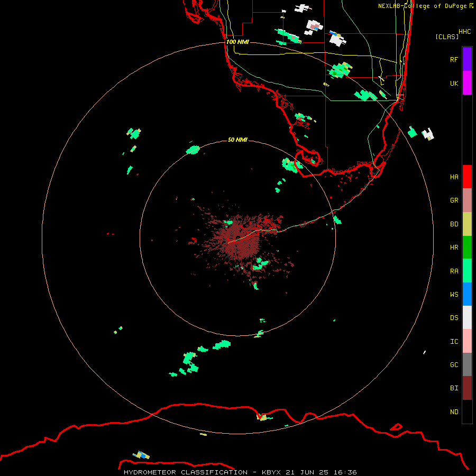Click the UK magenta legend swatch
This screenshot has height=476, width=476.
(x=467, y=83)
